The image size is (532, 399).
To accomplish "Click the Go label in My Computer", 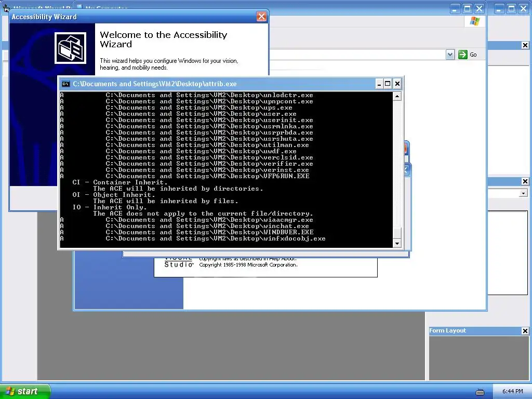I will 473,55.
